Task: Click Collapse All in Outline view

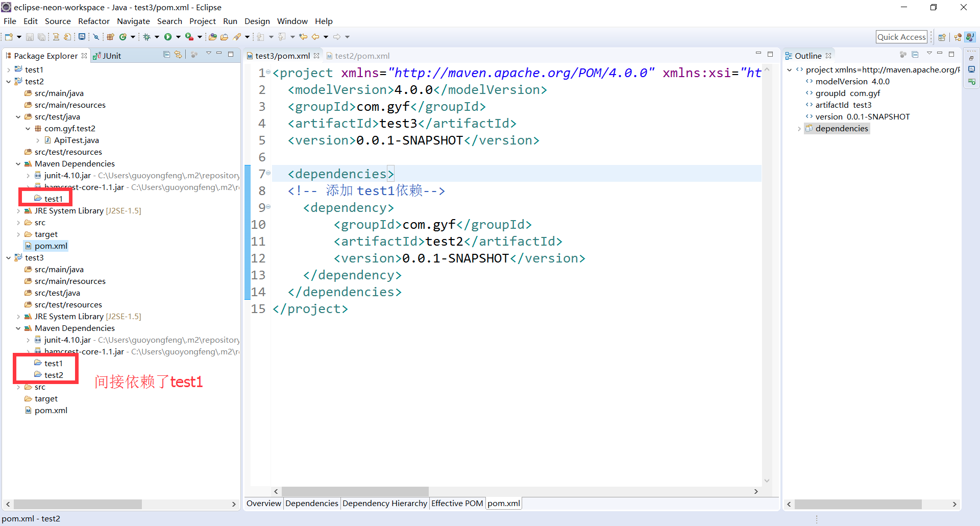Action: pos(915,54)
